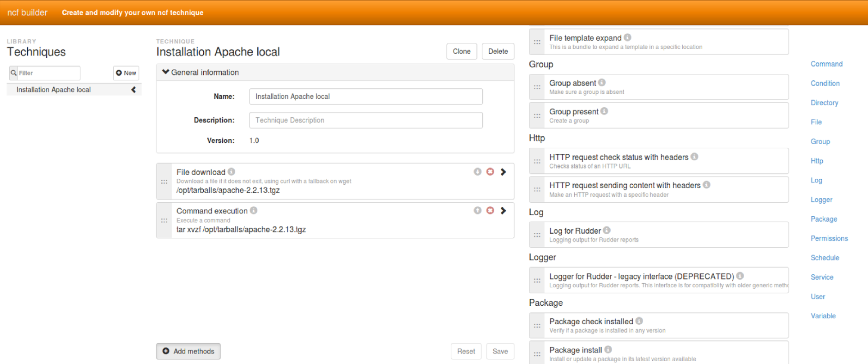Click the info icon beside HTTP request check status
The image size is (868, 364).
pyautogui.click(x=694, y=157)
